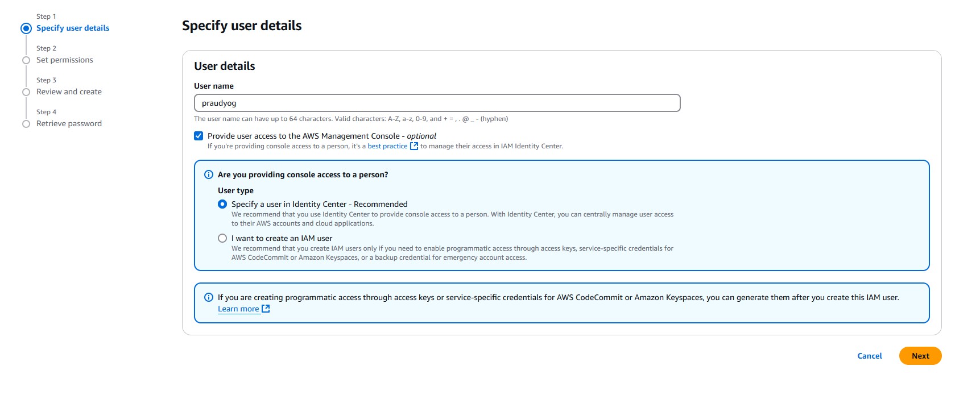This screenshot has width=980, height=395.
Task: Click info icon in programmatic access notice
Action: tap(209, 297)
